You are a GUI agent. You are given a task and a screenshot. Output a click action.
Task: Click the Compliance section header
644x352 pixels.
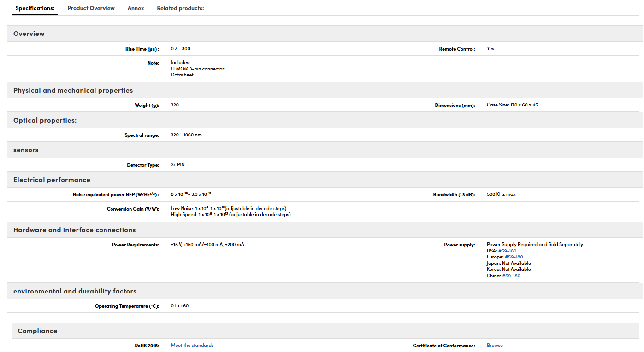(x=327, y=331)
